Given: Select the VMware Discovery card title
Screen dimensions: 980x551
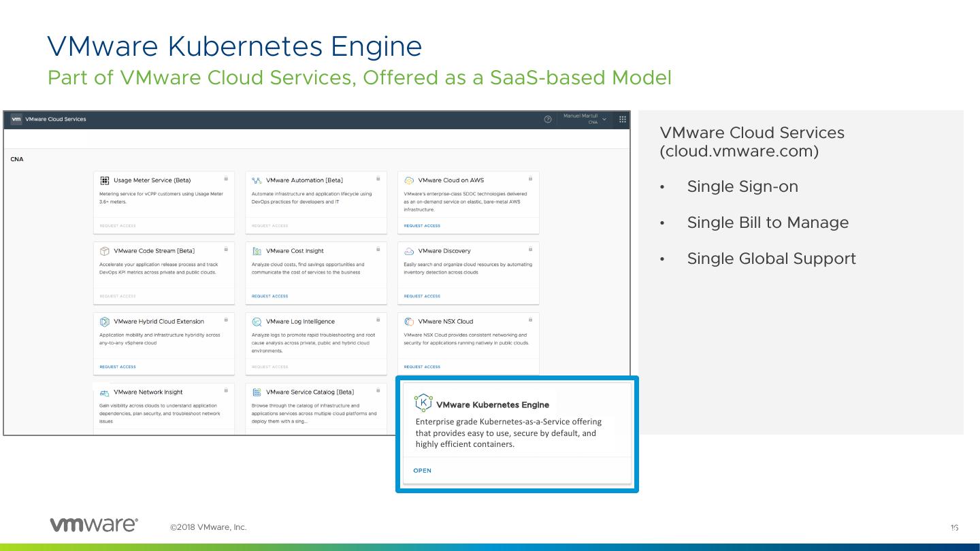Looking at the screenshot, I should (444, 251).
